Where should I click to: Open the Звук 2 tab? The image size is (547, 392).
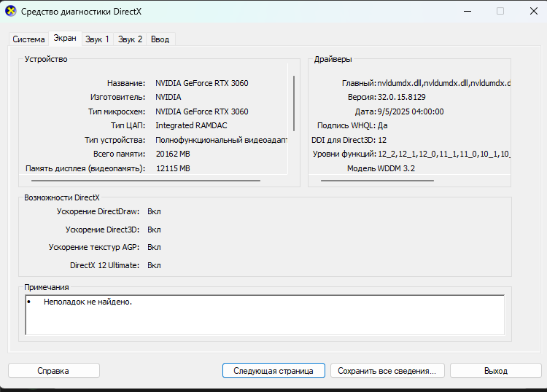(x=130, y=39)
